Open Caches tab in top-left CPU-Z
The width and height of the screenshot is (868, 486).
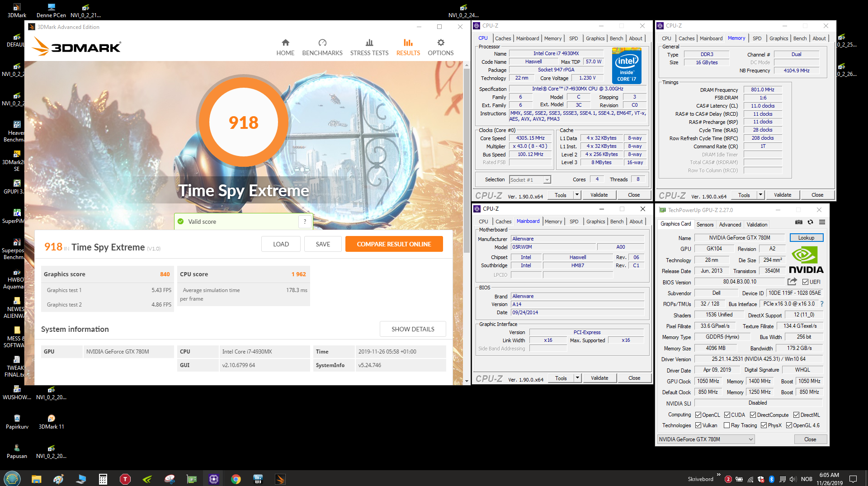503,38
